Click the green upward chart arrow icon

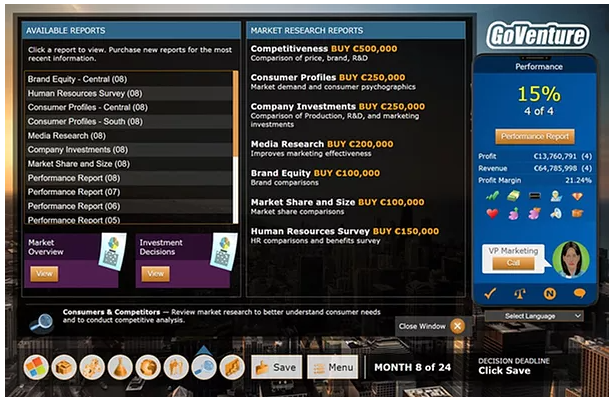click(x=492, y=196)
